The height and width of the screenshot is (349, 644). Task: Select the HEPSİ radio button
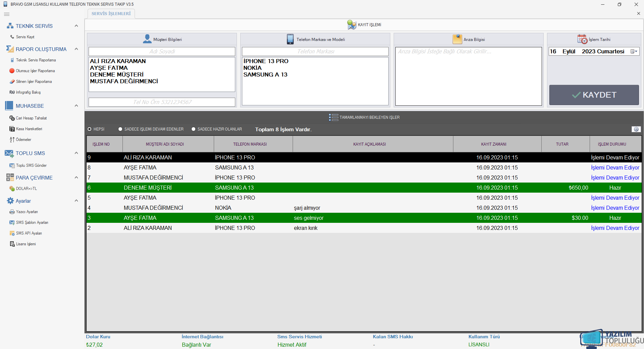click(x=90, y=129)
